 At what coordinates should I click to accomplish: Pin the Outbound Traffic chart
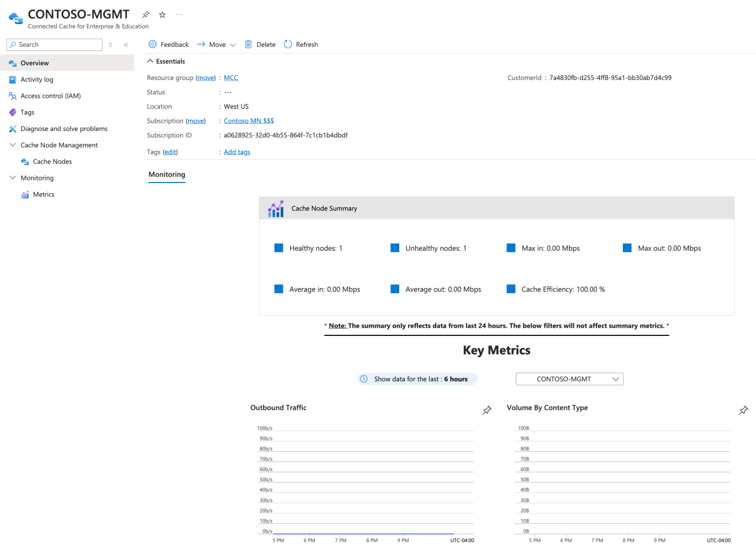(x=487, y=410)
